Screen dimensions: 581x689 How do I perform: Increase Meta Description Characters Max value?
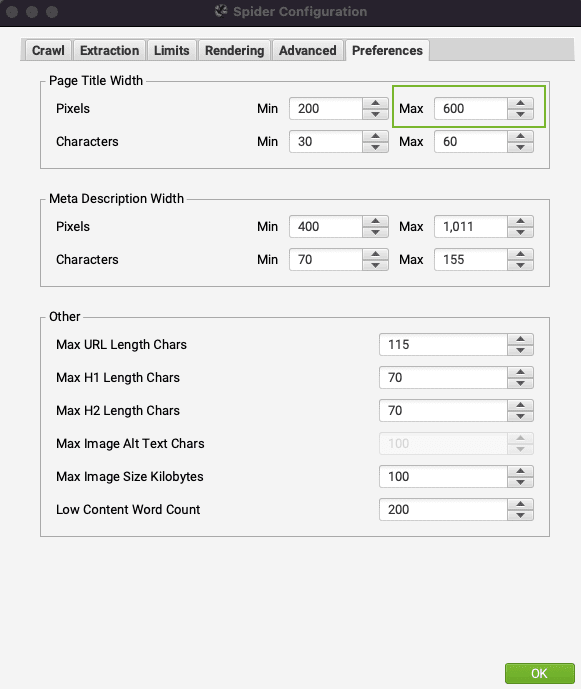(520, 254)
